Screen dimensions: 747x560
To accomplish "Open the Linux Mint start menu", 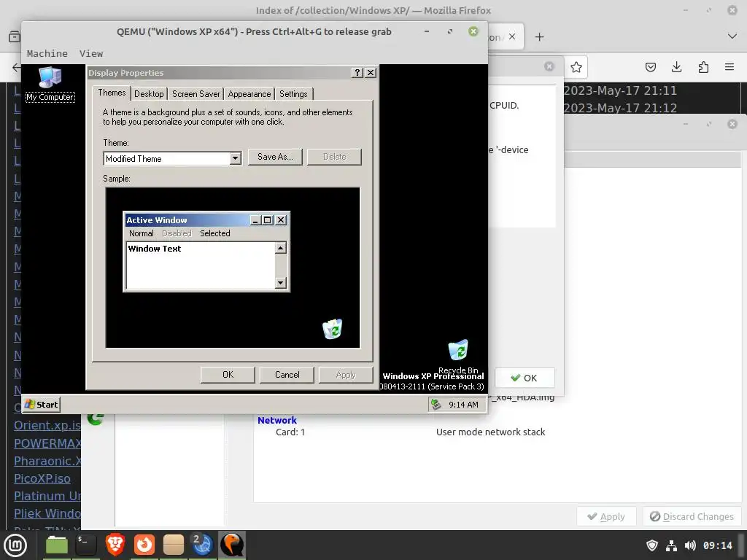I will click(15, 545).
